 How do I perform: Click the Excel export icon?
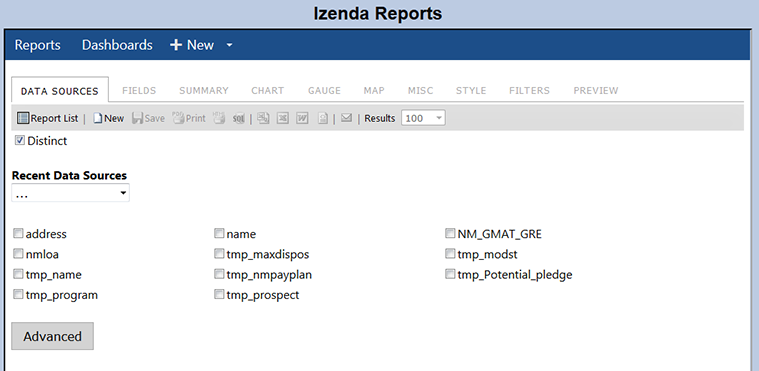click(x=283, y=118)
